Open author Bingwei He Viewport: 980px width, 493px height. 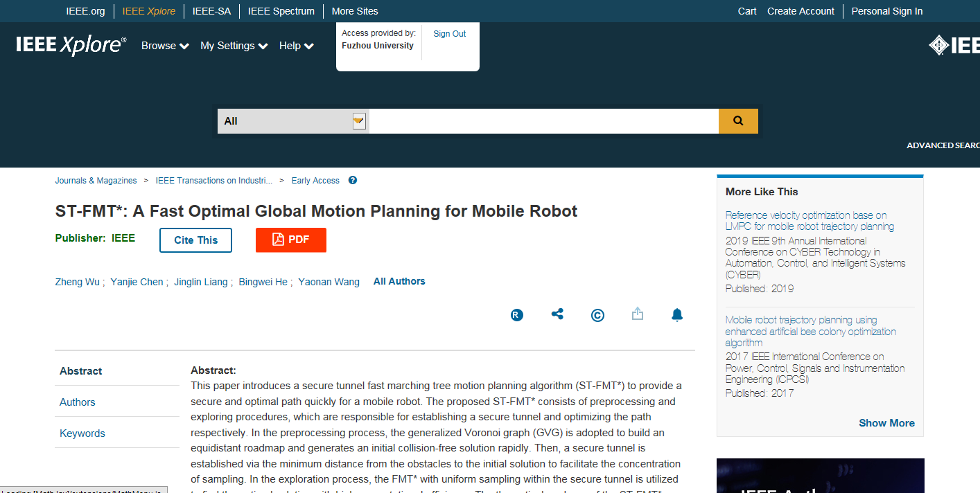tap(263, 282)
